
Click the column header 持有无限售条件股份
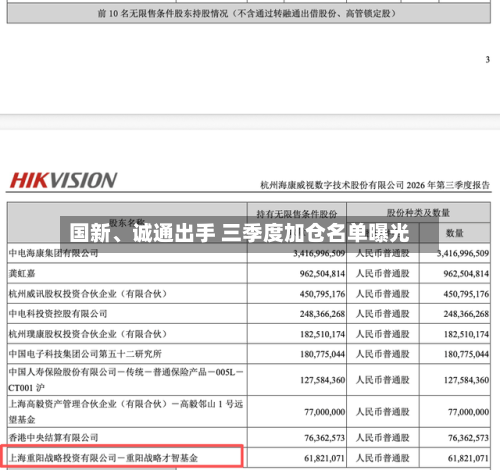[297, 214]
